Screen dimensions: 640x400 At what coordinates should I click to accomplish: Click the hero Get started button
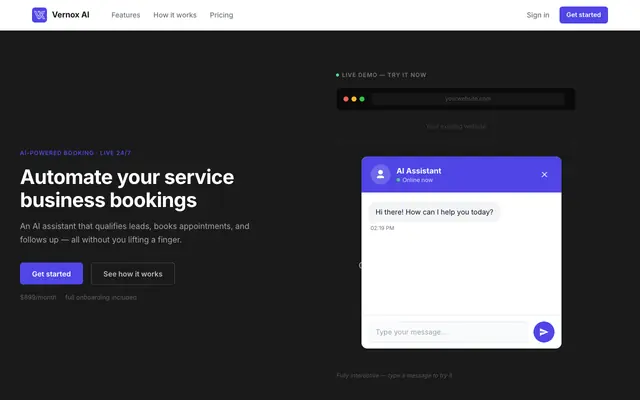(51, 273)
